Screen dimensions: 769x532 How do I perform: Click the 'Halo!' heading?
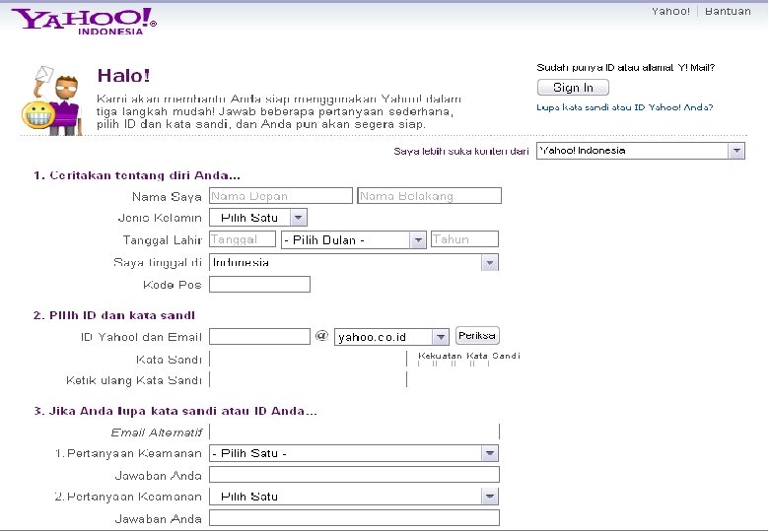click(x=123, y=76)
